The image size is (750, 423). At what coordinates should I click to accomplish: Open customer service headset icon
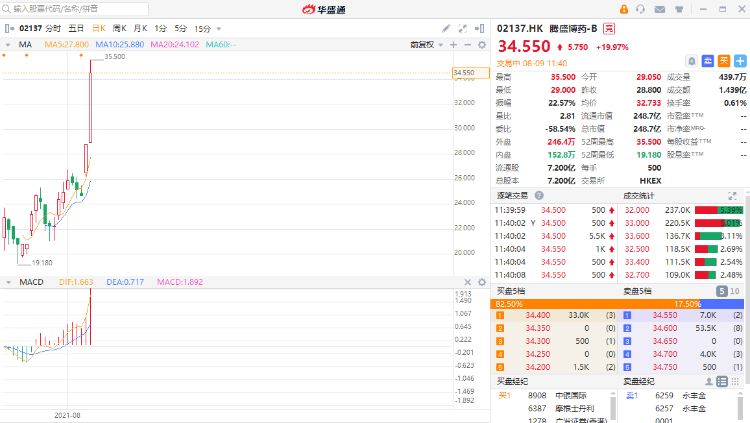pos(639,9)
